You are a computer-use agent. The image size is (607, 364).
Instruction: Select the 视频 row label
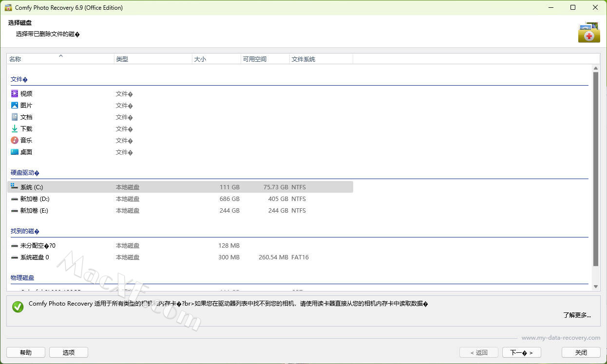pyautogui.click(x=26, y=93)
